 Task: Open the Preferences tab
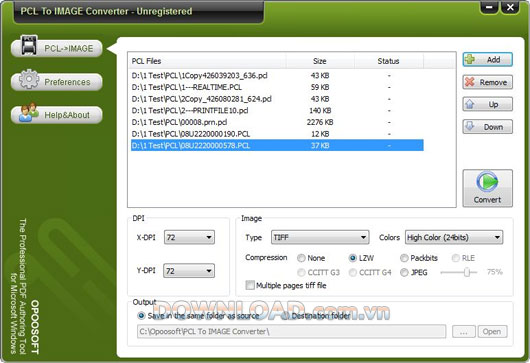pyautogui.click(x=57, y=82)
